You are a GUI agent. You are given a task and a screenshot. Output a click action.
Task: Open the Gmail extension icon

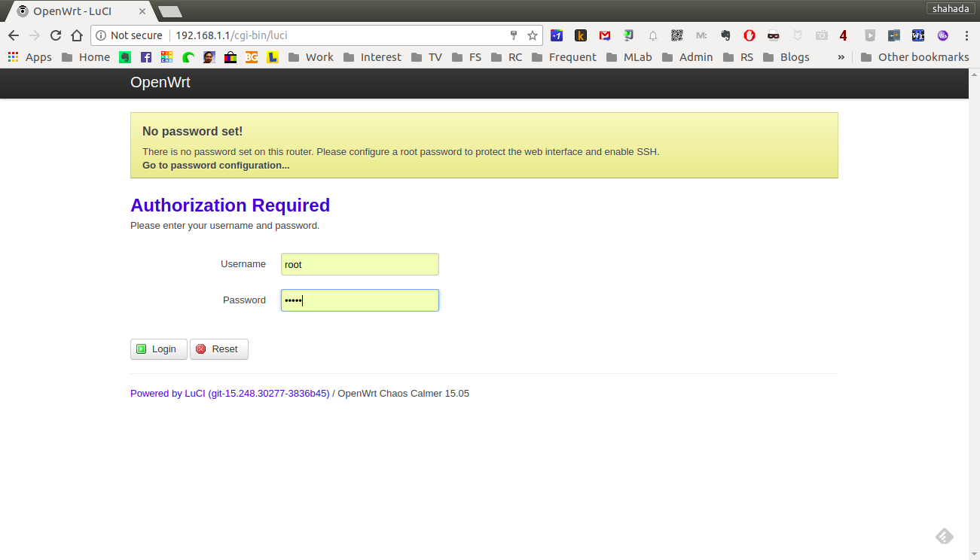coord(605,35)
